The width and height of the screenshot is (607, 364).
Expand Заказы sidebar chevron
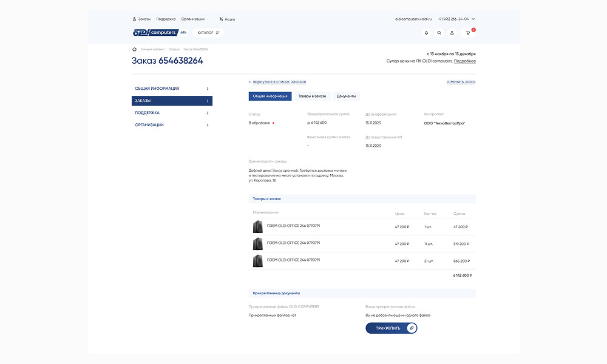[208, 101]
